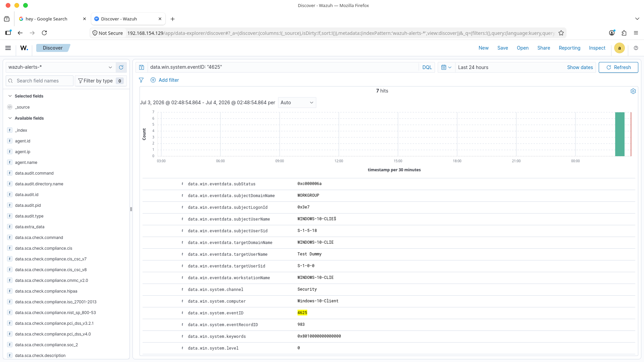
Task: Click Save in the top menu
Action: (502, 48)
